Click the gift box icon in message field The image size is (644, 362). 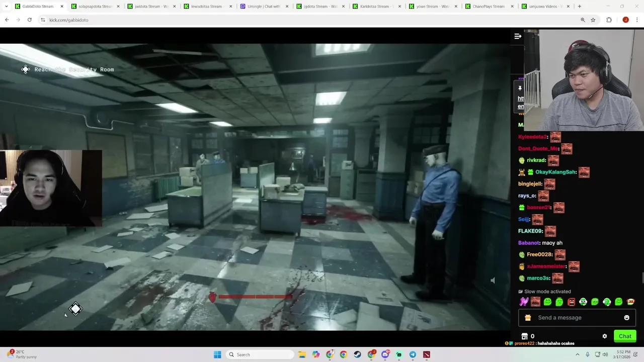tap(528, 318)
